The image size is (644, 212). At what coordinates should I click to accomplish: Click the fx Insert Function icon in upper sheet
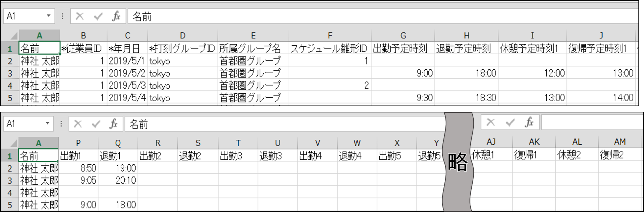click(x=116, y=16)
